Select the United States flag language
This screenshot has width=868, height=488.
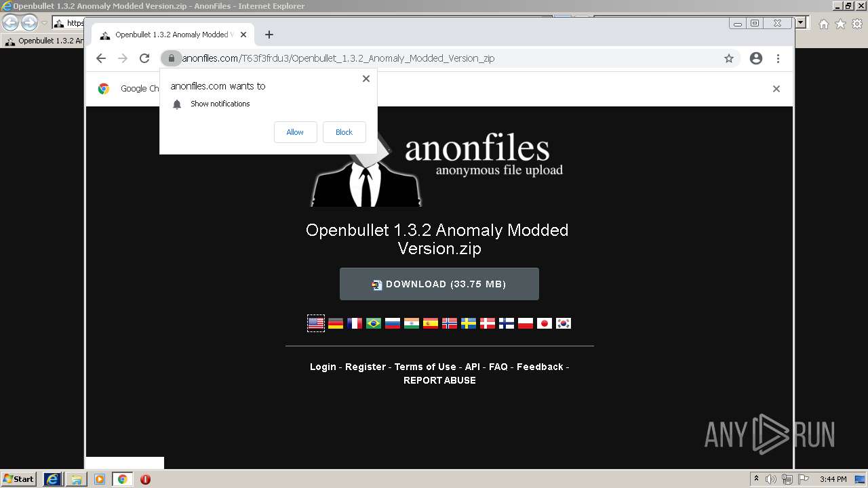click(316, 323)
